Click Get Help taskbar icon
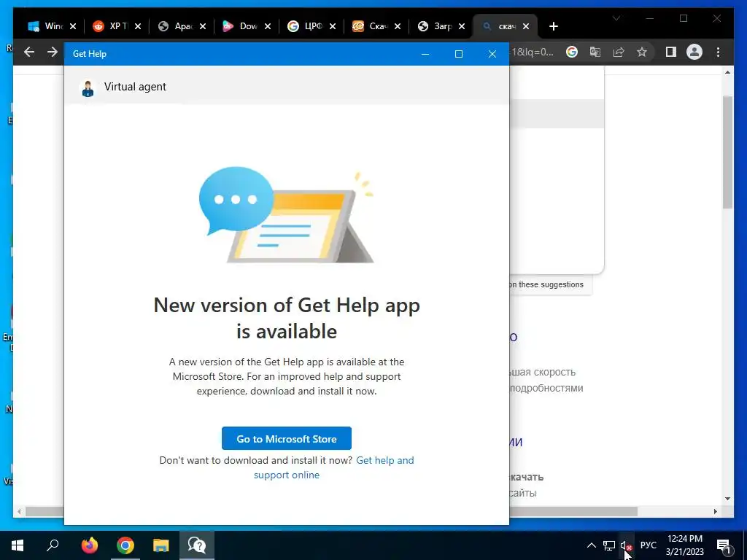The height and width of the screenshot is (560, 747). click(197, 545)
